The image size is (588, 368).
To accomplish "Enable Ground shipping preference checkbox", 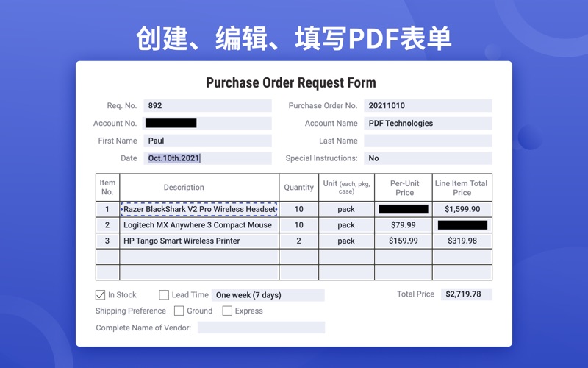I will (x=179, y=311).
